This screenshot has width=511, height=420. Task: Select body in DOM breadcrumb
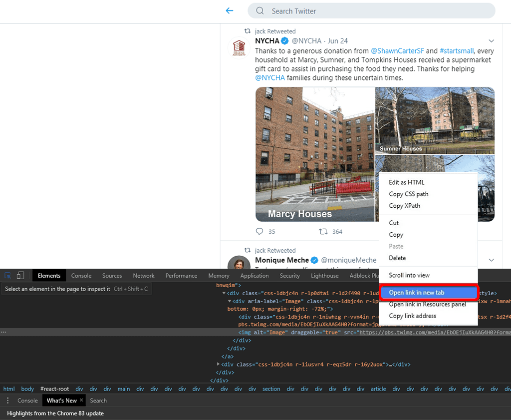(x=27, y=389)
